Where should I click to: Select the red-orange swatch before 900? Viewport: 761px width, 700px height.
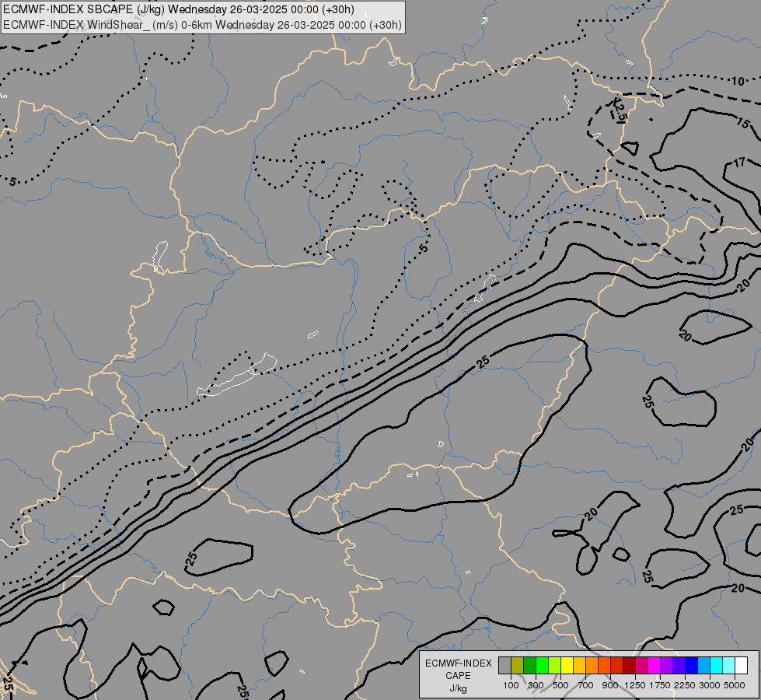[x=605, y=665]
